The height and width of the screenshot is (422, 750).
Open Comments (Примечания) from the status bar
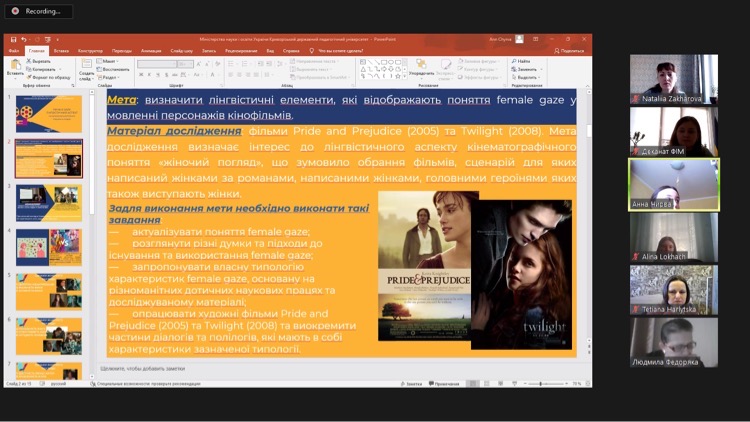pyautogui.click(x=444, y=383)
